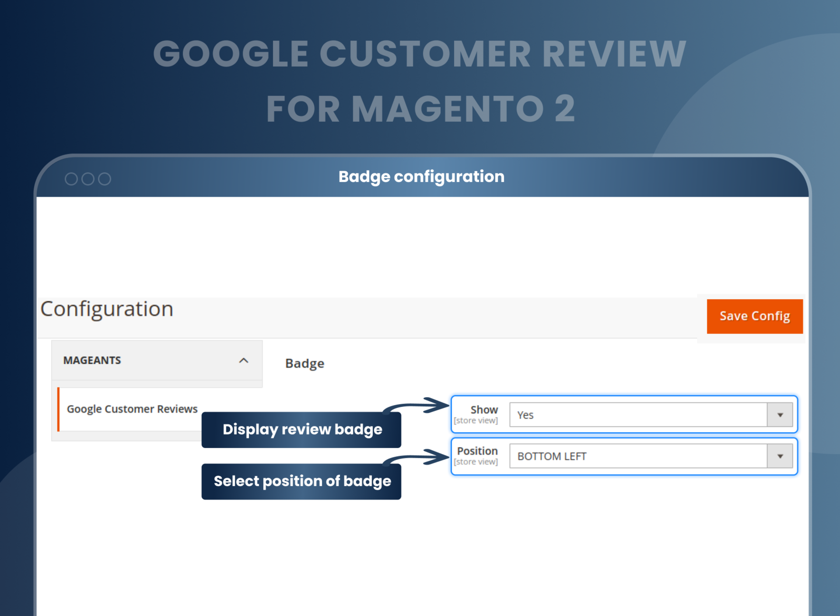This screenshot has height=616, width=840.
Task: Click the Badge configuration window title
Action: click(x=421, y=177)
